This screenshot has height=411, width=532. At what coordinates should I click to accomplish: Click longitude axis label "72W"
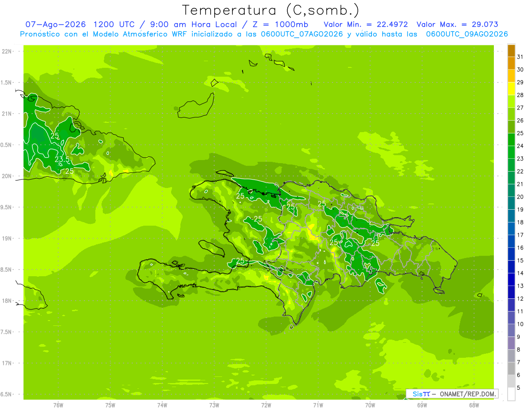266,405
